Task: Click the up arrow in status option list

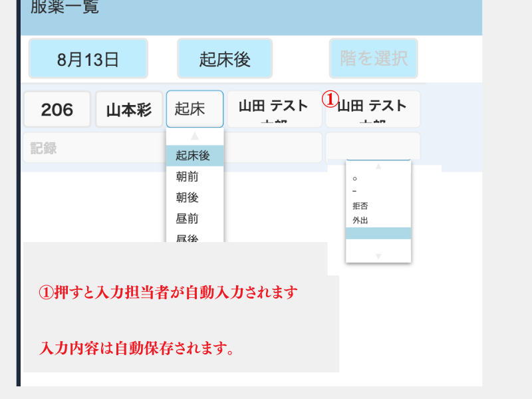Action: click(378, 166)
